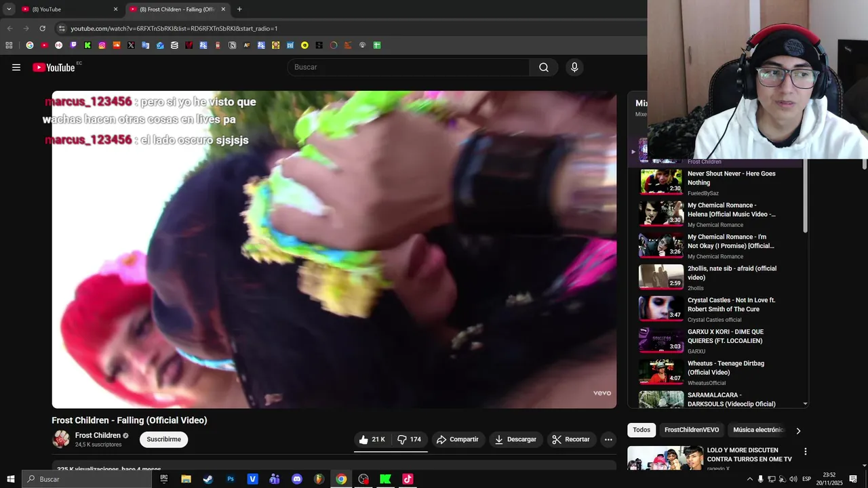Image resolution: width=868 pixels, height=488 pixels.
Task: Open Photoshop from the taskbar
Action: (231, 479)
